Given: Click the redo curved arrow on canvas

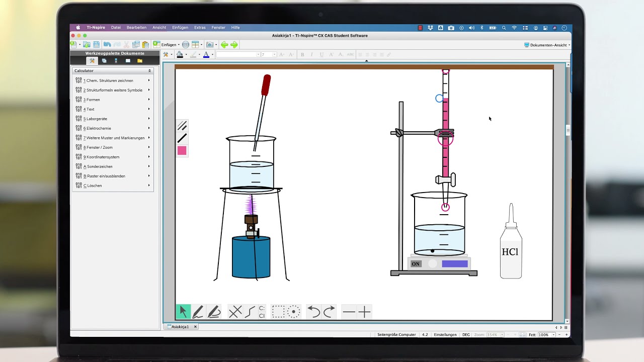Looking at the screenshot, I should [x=329, y=312].
